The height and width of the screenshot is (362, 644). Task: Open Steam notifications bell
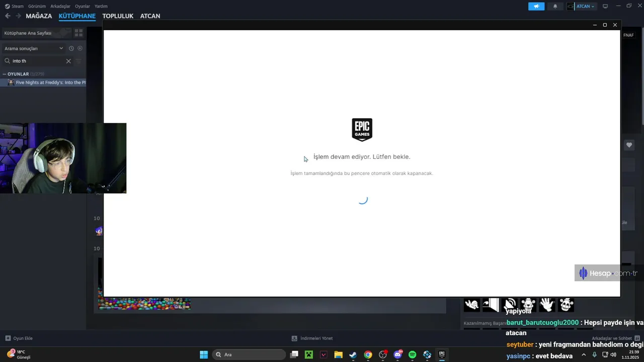tap(555, 6)
